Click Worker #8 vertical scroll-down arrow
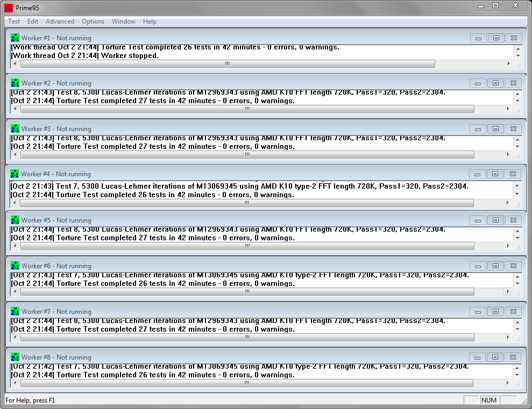The height and width of the screenshot is (409, 532). click(x=517, y=375)
